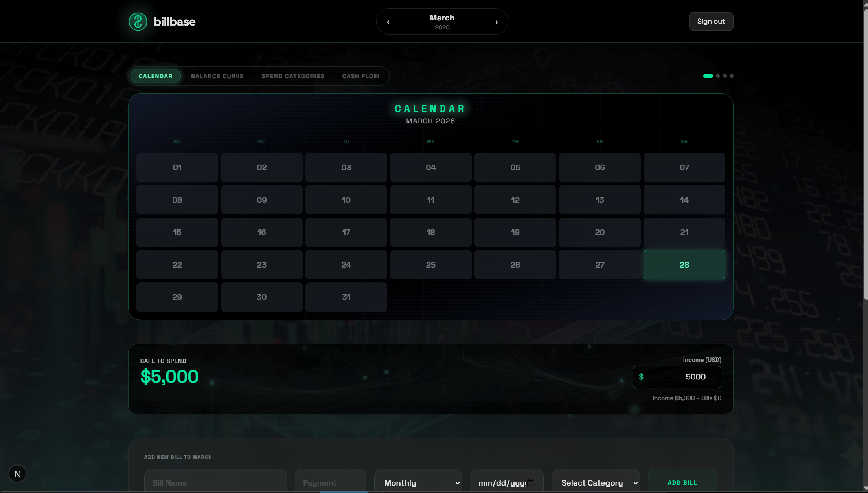The height and width of the screenshot is (493, 868).
Task: Expand the Select Category dropdown
Action: tap(595, 483)
